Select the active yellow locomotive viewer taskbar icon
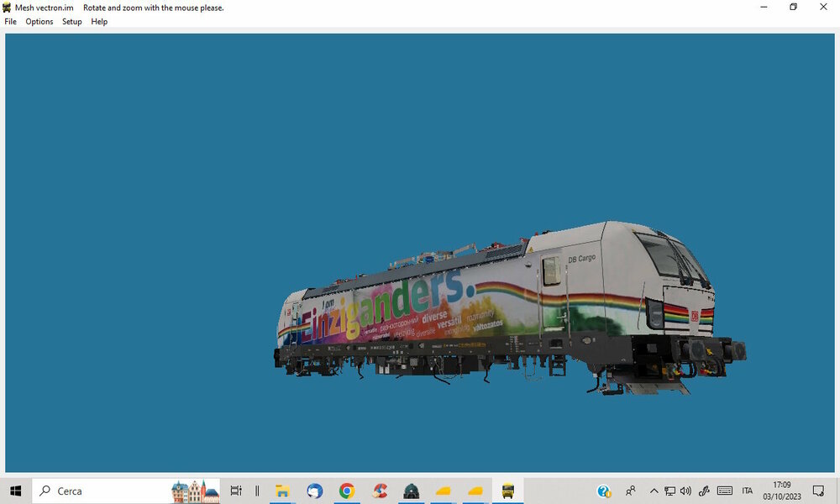Viewport: 840px width, 504px height. coord(507,491)
